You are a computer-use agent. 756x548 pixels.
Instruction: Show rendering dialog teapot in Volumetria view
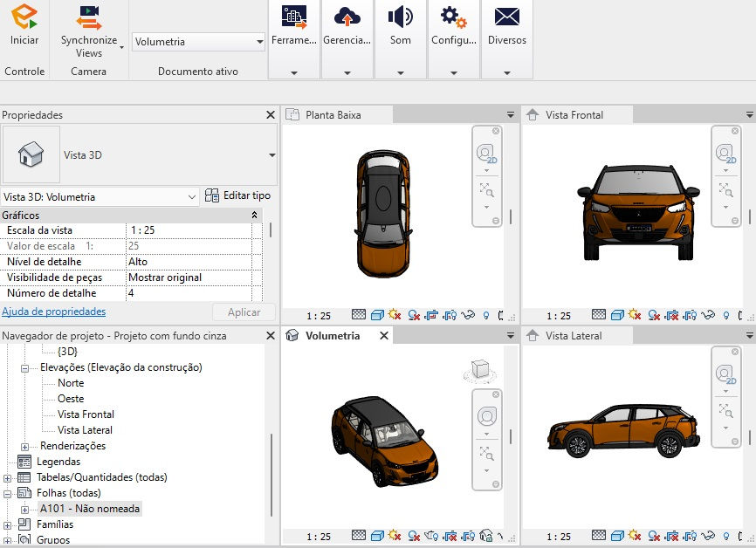(x=431, y=535)
